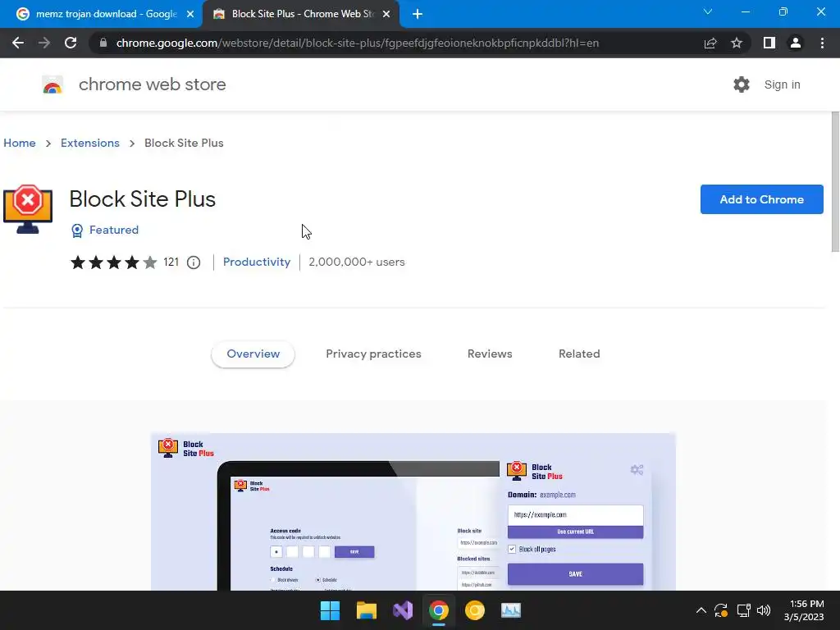Click the Chrome Web Store rainbow logo
Image resolution: width=840 pixels, height=630 pixels.
[x=52, y=84]
